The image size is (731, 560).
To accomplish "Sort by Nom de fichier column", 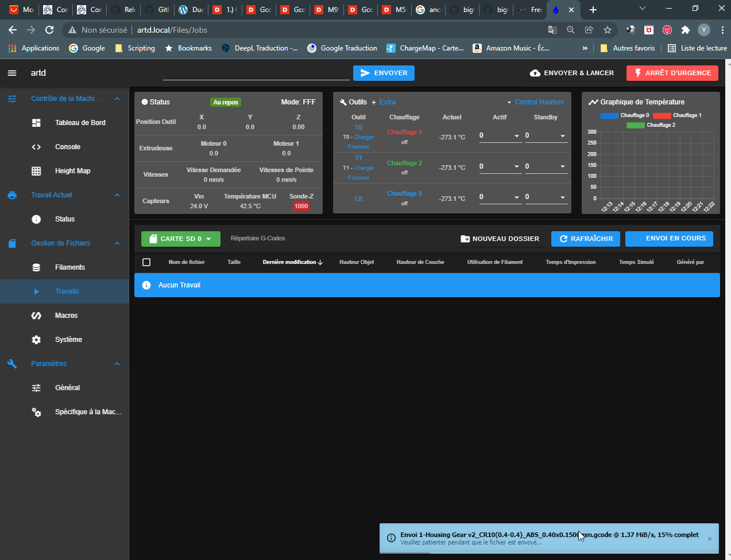I will (187, 262).
